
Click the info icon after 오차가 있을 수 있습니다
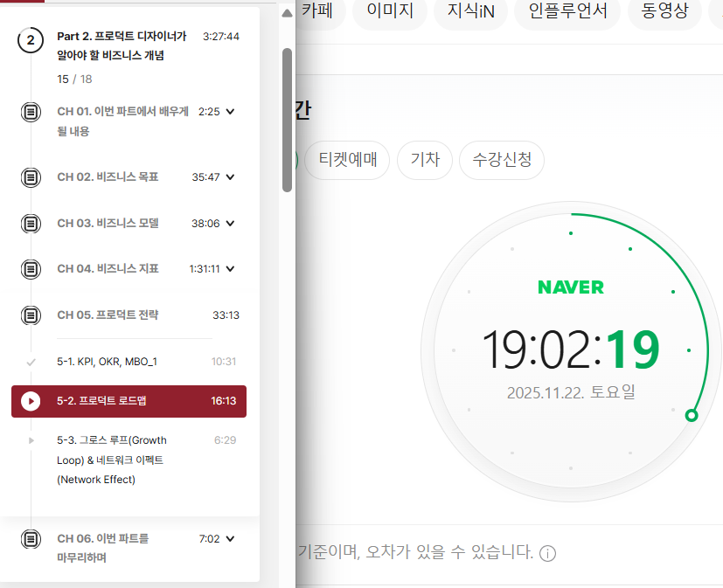(x=547, y=553)
